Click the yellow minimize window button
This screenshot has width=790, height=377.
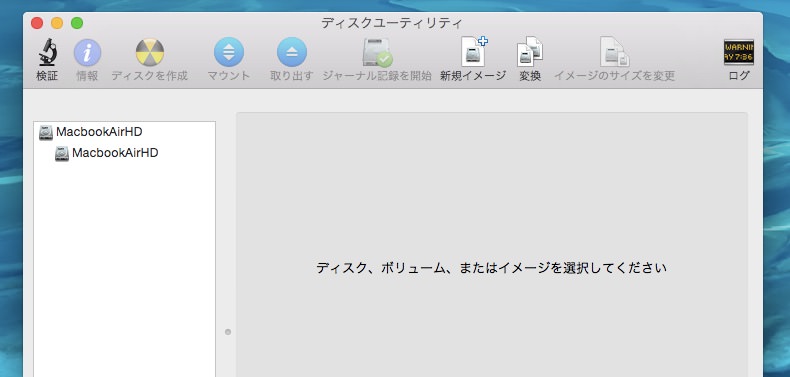coord(57,23)
